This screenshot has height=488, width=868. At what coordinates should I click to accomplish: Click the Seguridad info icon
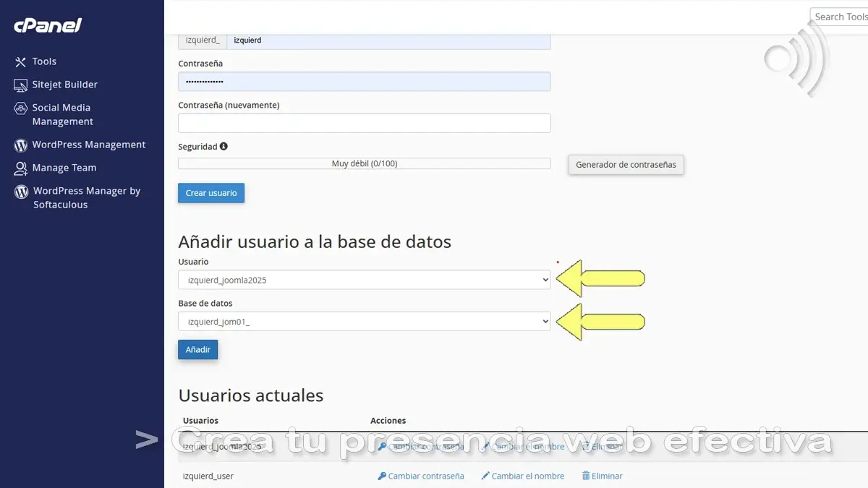click(224, 146)
